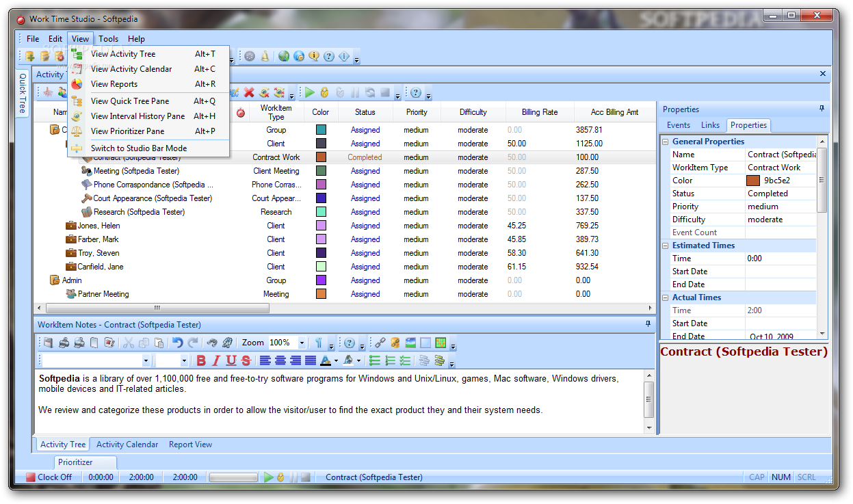Choose View Reports from the View menu
Screen dimensions: 853x504
(148, 84)
